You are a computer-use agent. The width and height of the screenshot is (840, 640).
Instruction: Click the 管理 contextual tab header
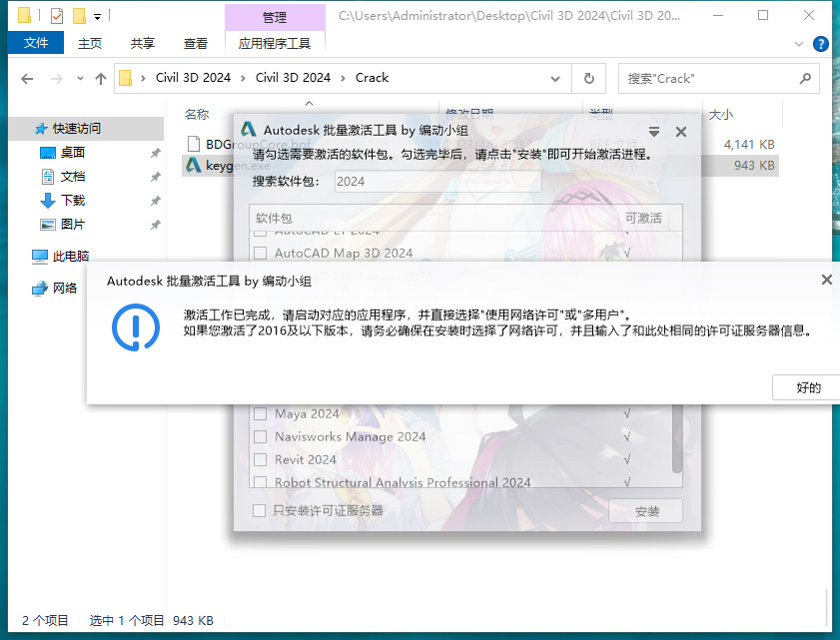click(275, 17)
